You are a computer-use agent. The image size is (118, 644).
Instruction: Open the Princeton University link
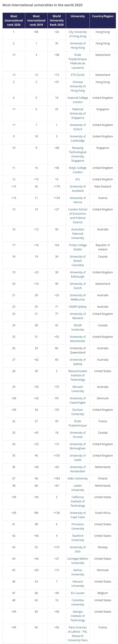pos(78,526)
